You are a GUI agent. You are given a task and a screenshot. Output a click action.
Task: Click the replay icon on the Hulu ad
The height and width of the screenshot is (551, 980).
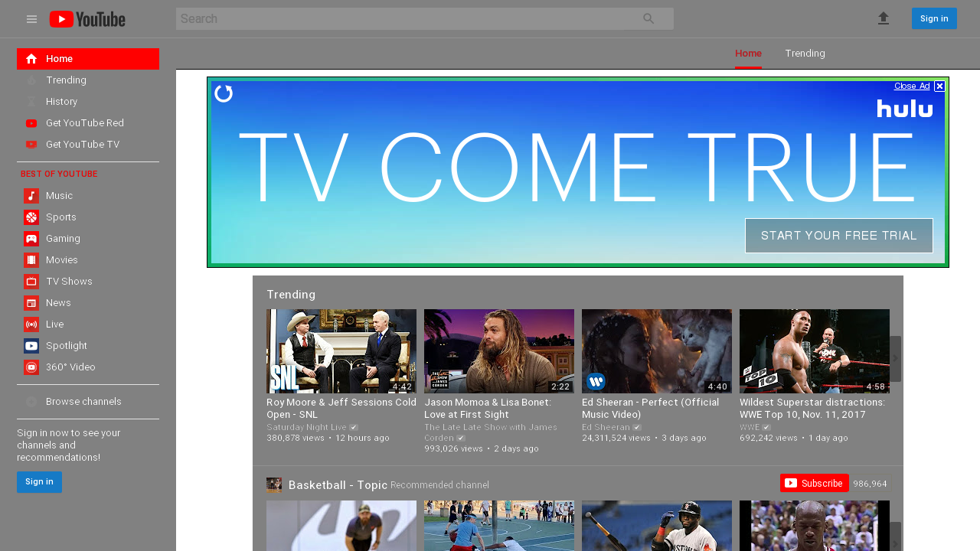click(x=224, y=93)
